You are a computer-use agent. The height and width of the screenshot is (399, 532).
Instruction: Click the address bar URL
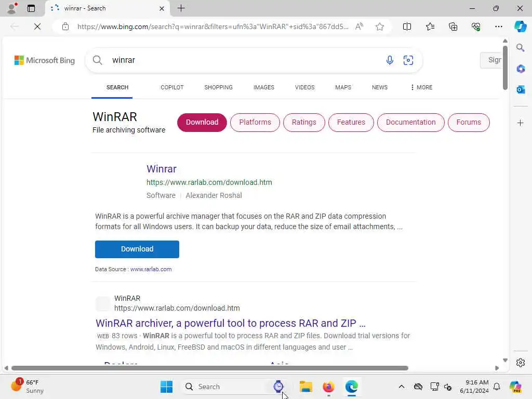coord(212,26)
